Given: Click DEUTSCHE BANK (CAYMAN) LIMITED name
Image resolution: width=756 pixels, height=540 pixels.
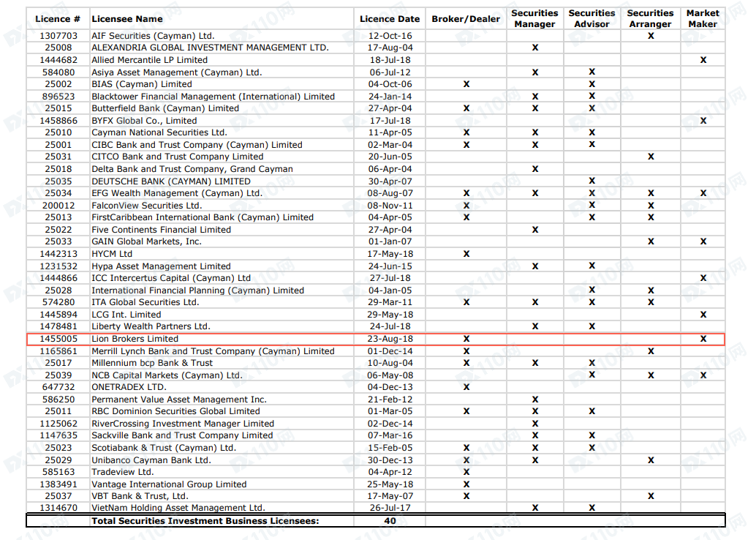Looking at the screenshot, I should pos(170,181).
